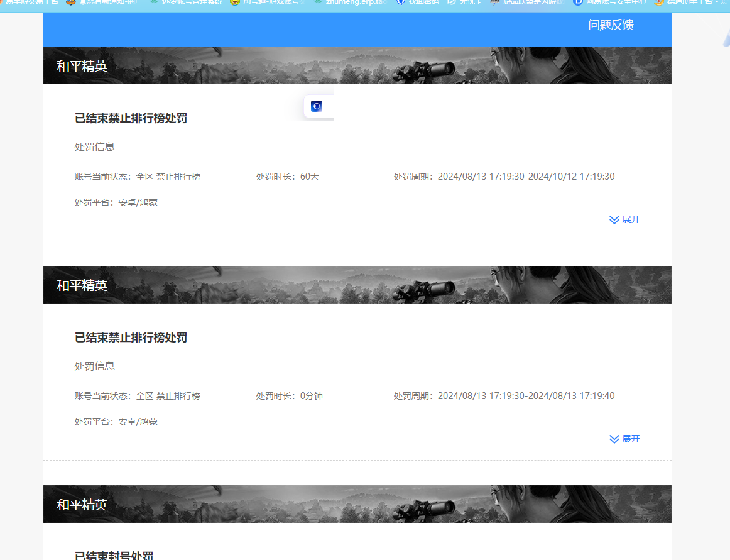Open the 问题反馈 feedback link
This screenshot has height=560, width=730.
[611, 25]
